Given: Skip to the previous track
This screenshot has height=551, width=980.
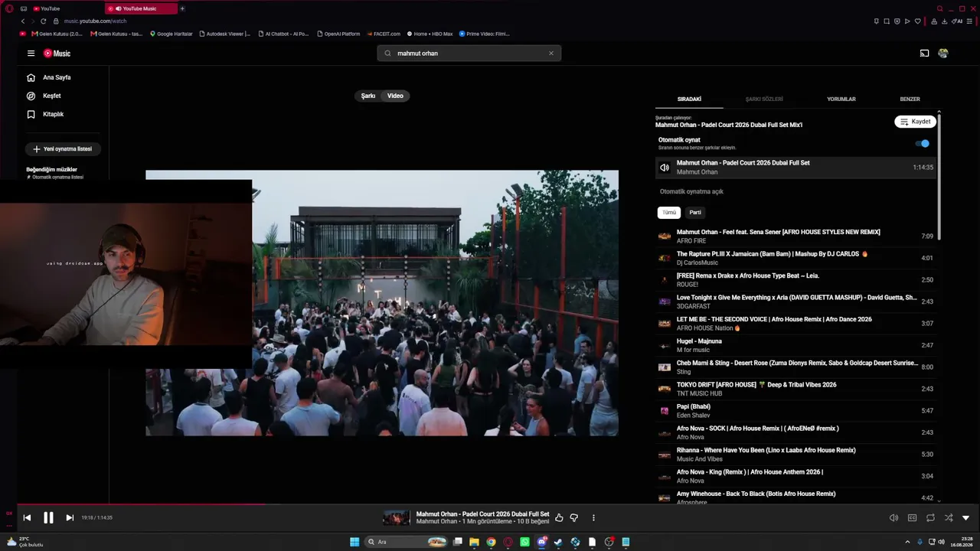Looking at the screenshot, I should [27, 518].
